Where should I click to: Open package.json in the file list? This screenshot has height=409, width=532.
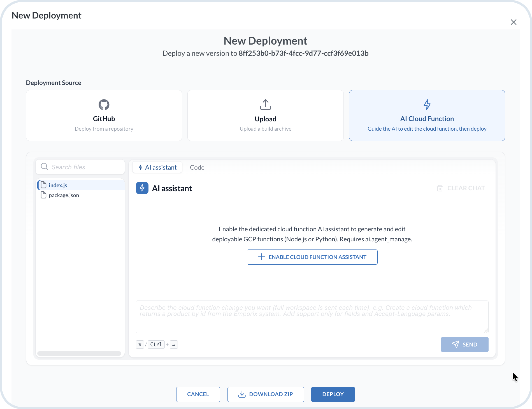tap(81, 195)
